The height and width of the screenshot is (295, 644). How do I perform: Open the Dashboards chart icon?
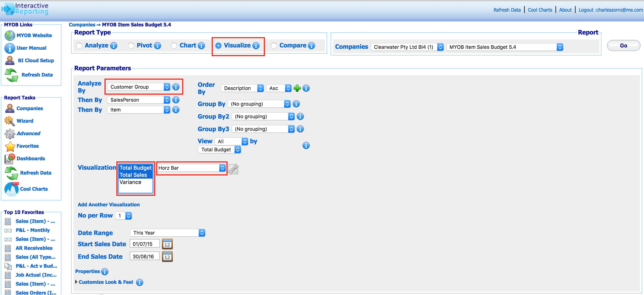click(x=10, y=159)
